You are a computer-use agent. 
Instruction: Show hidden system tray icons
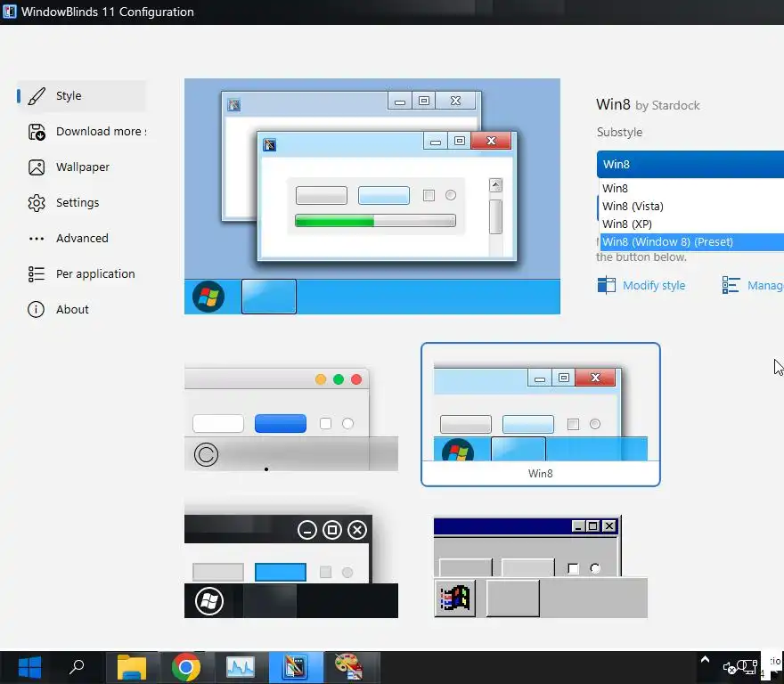click(705, 659)
